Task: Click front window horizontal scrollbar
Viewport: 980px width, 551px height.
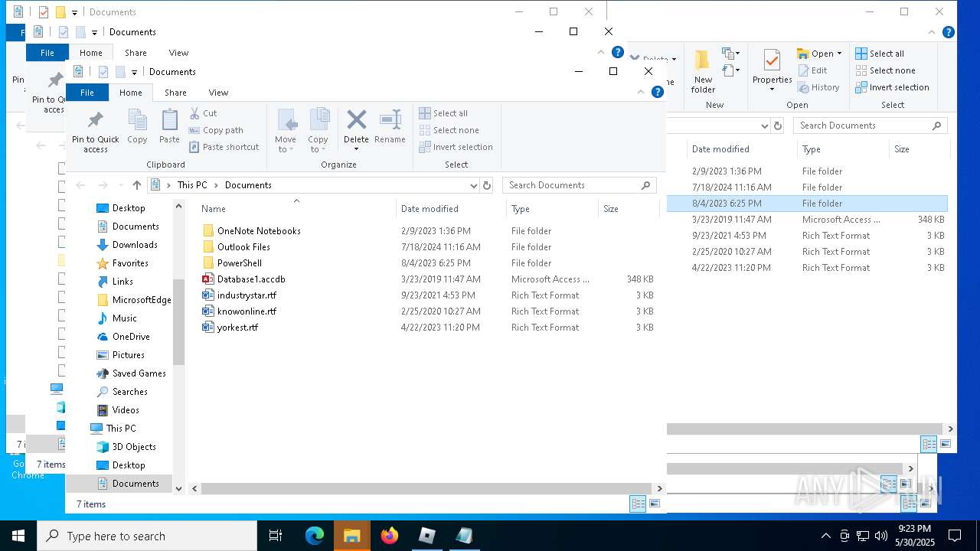Action: coord(426,488)
